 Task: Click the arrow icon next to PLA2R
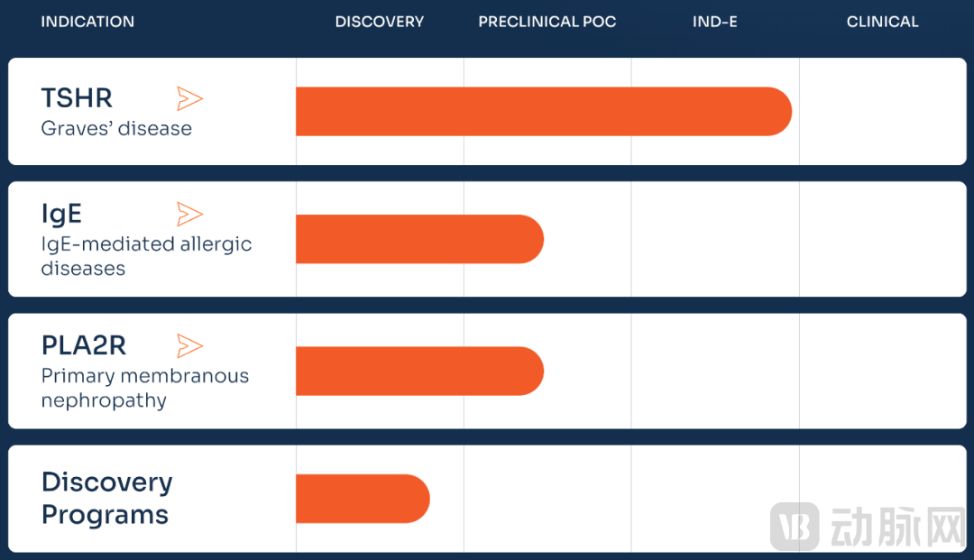[x=189, y=345]
